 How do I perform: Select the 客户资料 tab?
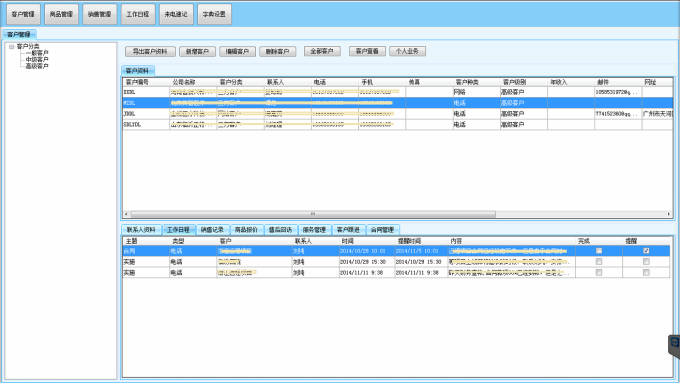(x=138, y=71)
